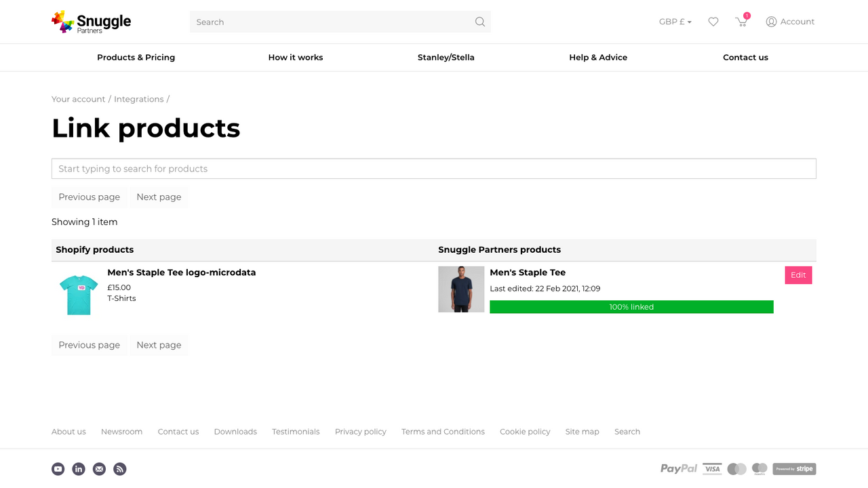Viewport: 868px width, 488px height.
Task: Click the 100% linked progress bar
Action: point(631,306)
